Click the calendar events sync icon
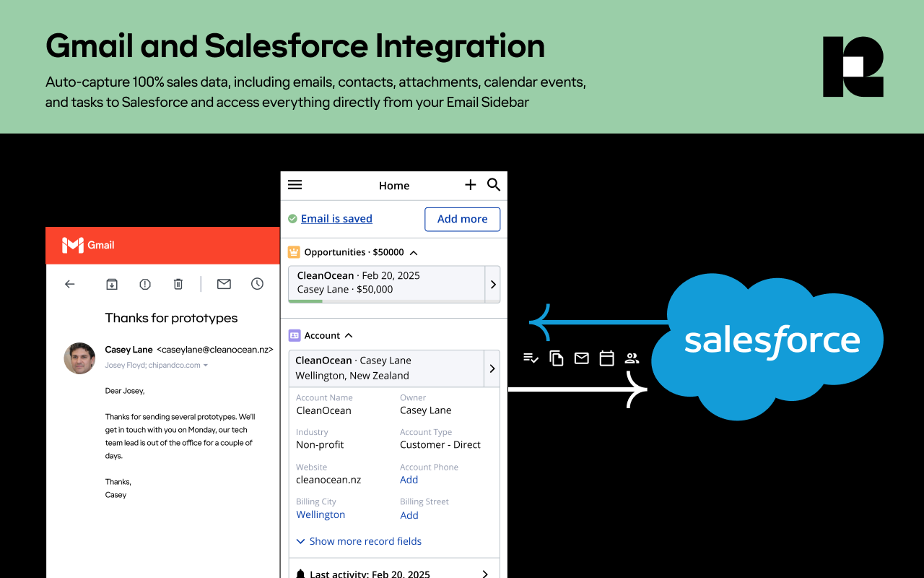This screenshot has height=578, width=924. pos(606,358)
